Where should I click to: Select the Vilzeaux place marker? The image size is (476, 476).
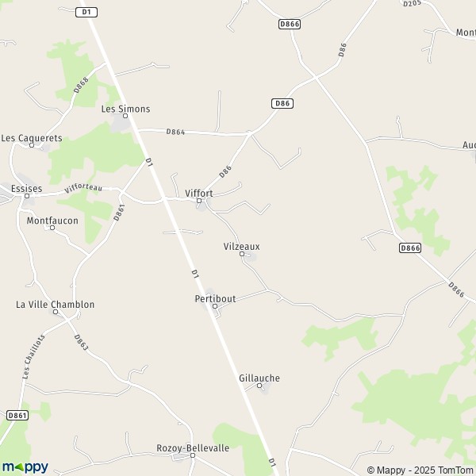[242, 254]
